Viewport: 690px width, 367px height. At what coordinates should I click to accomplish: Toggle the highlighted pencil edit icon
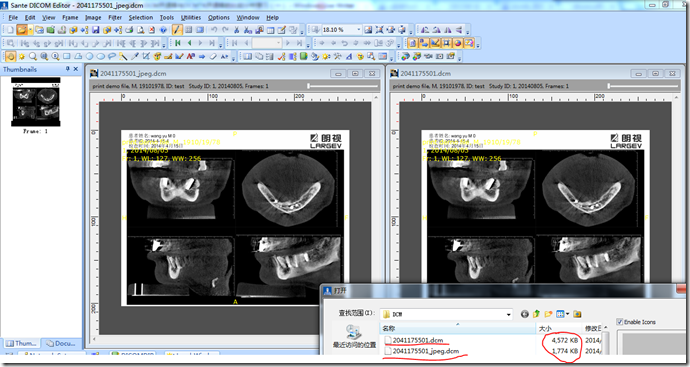pyautogui.click(x=177, y=30)
